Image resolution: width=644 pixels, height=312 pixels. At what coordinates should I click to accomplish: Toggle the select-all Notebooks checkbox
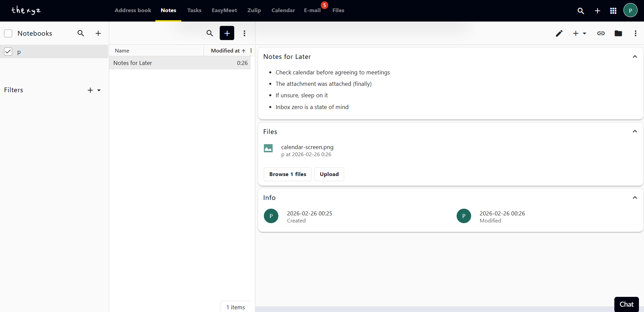[8, 33]
